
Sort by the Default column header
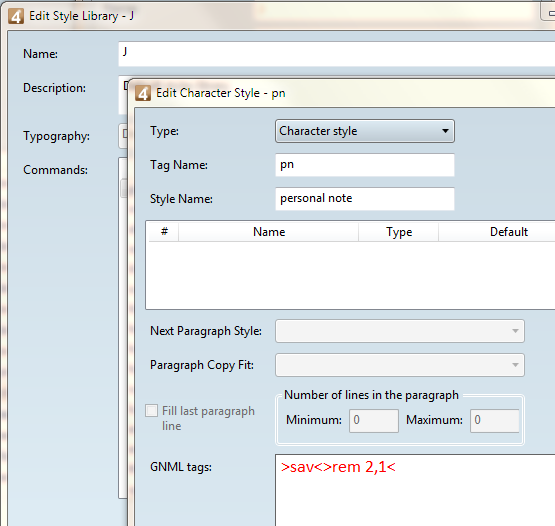click(x=508, y=232)
